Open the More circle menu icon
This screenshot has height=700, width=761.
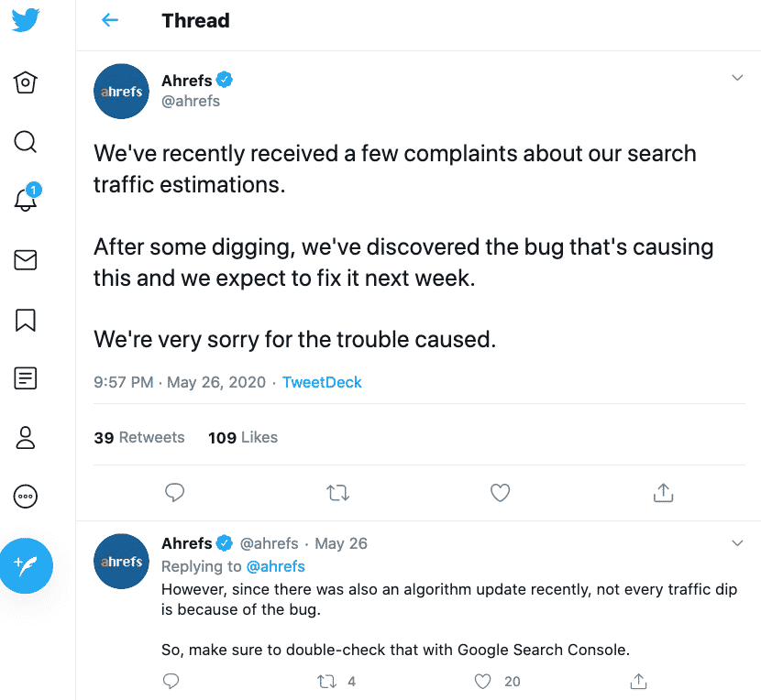[26, 497]
